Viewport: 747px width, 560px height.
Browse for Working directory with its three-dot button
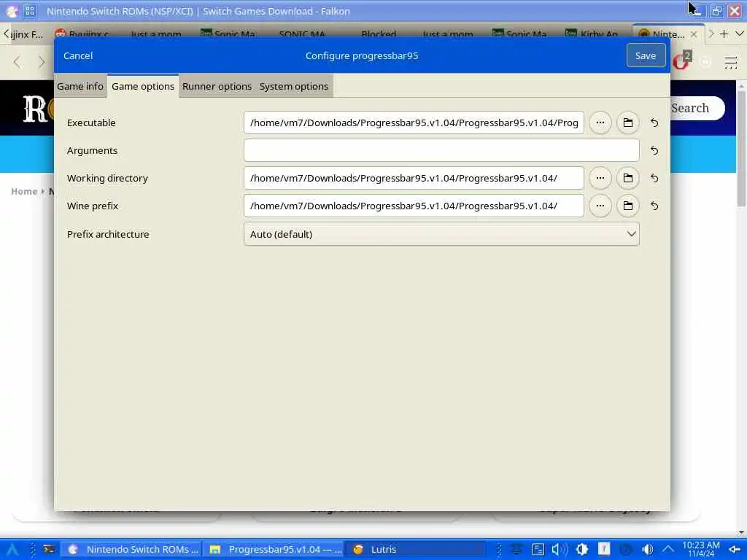point(600,178)
